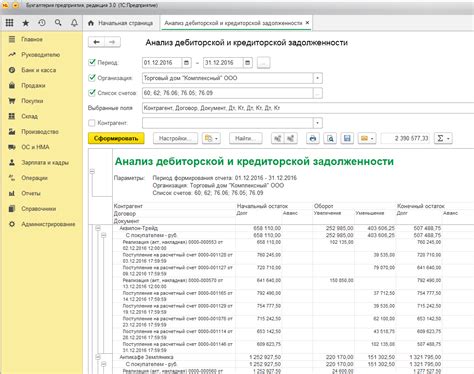The width and height of the screenshot is (474, 374).
Task: Go back with the left arrow button
Action: [96, 42]
